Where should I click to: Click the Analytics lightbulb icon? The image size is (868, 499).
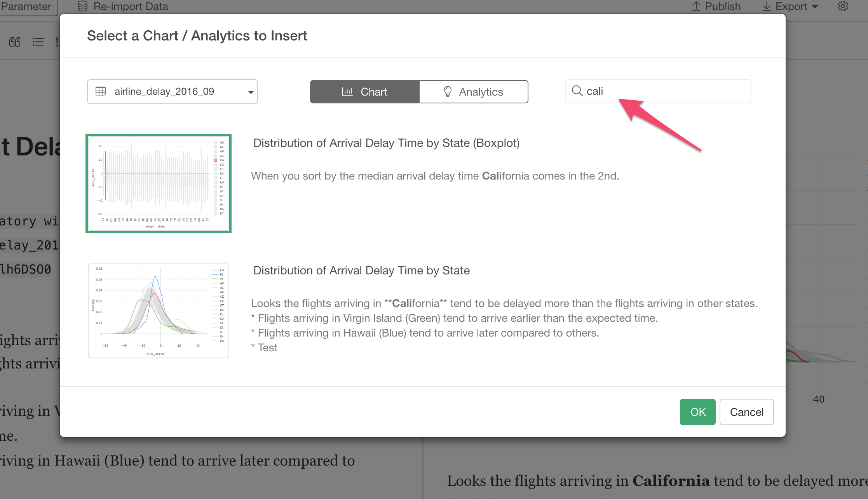(448, 92)
